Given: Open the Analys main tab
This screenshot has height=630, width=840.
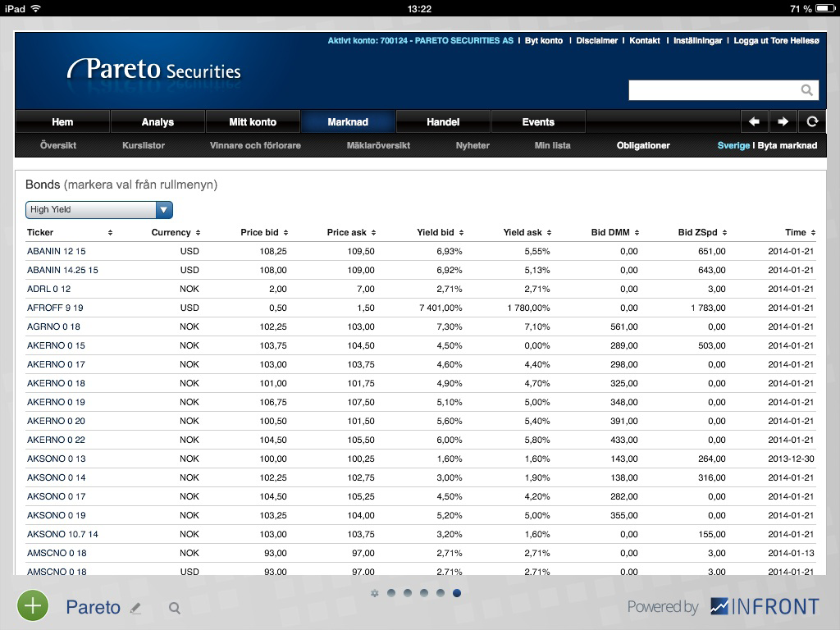Looking at the screenshot, I should (x=157, y=121).
